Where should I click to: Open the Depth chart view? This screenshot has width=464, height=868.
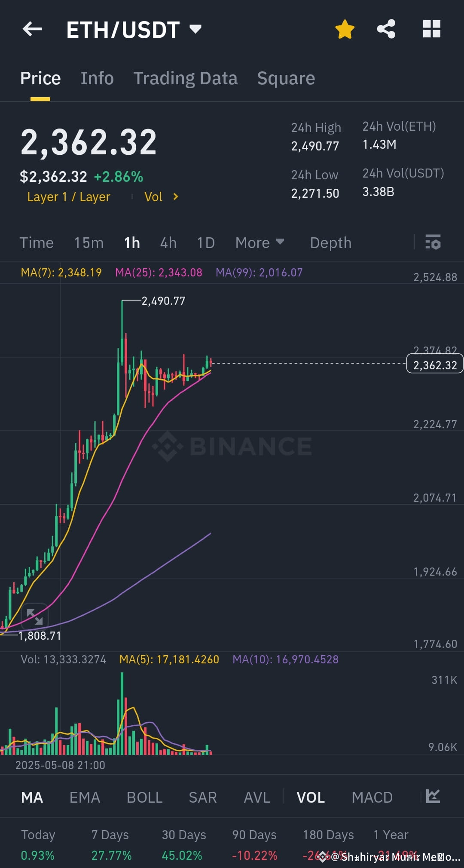point(331,243)
